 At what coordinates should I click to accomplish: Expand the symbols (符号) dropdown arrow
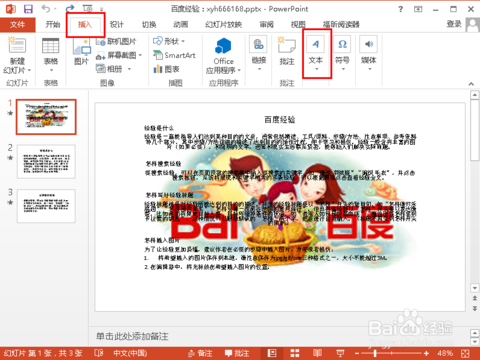tap(343, 69)
